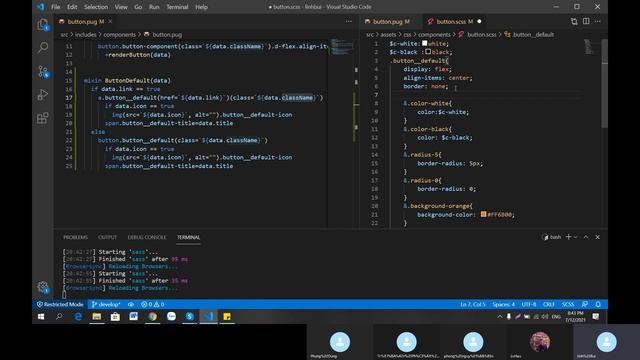This screenshot has width=640, height=360.
Task: Switch to the DEBUG CONSOLE tab
Action: (x=147, y=237)
